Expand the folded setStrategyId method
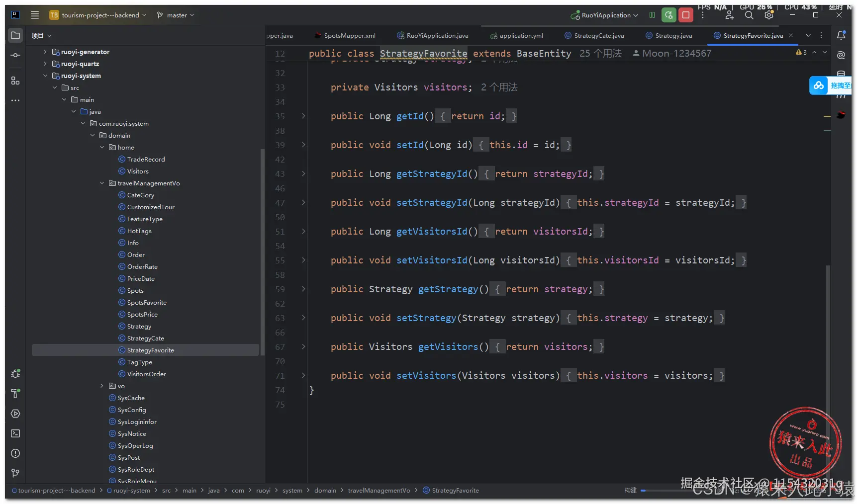 [x=303, y=202]
